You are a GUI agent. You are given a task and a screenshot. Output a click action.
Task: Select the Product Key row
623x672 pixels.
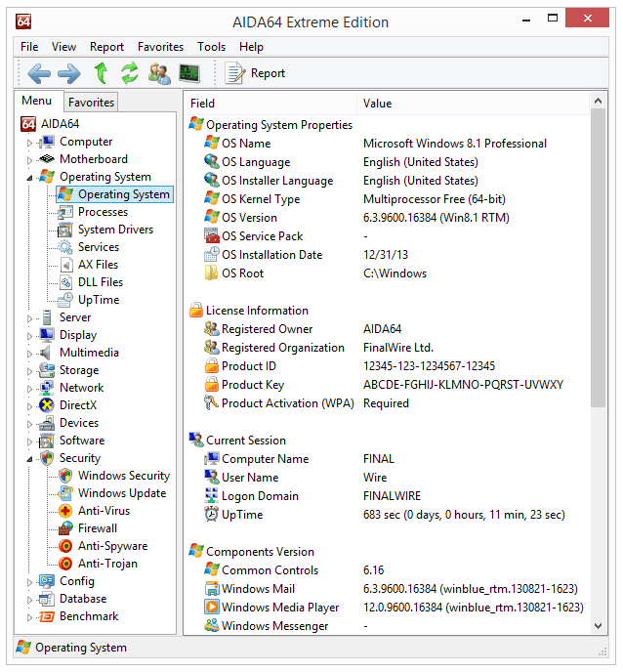387,385
